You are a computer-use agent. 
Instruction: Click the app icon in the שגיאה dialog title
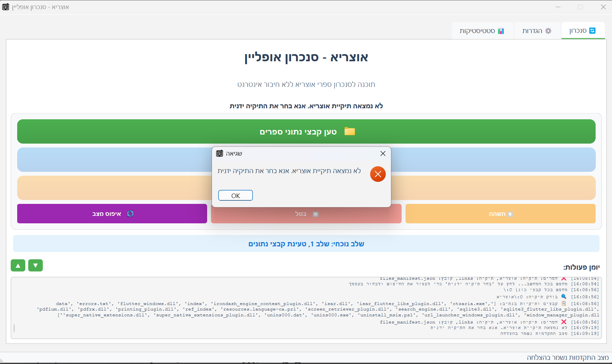click(220, 153)
